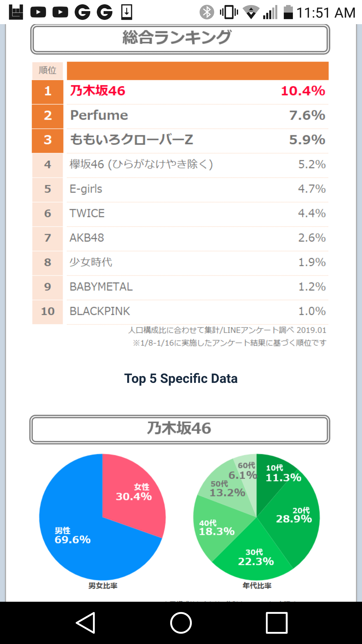Tap the download notification icon in the status bar
Image resolution: width=362 pixels, height=644 pixels.
[x=127, y=12]
